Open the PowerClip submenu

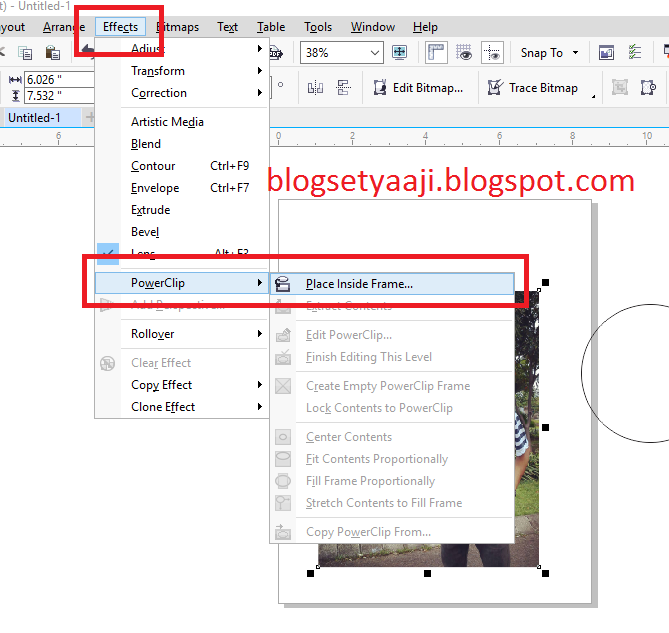tap(182, 283)
